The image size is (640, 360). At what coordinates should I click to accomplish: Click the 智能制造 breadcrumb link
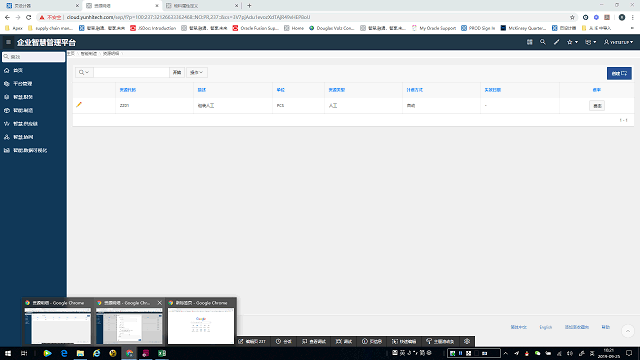point(89,53)
